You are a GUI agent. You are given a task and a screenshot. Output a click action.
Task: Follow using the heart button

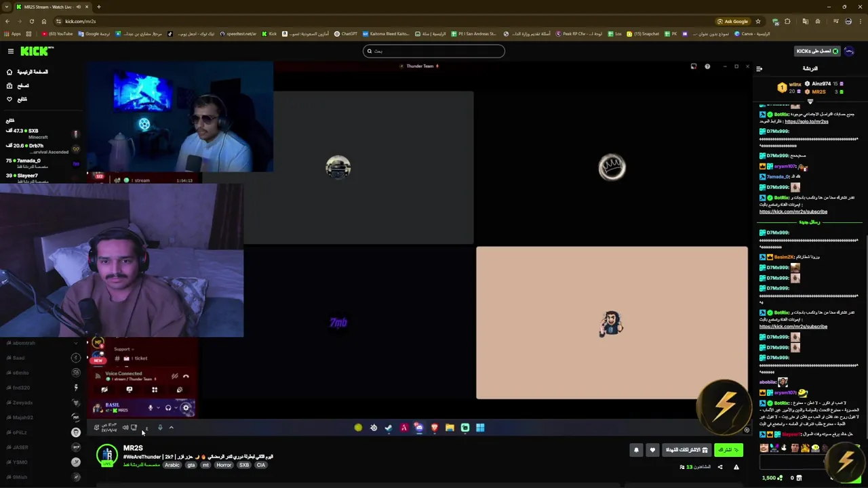(x=652, y=450)
